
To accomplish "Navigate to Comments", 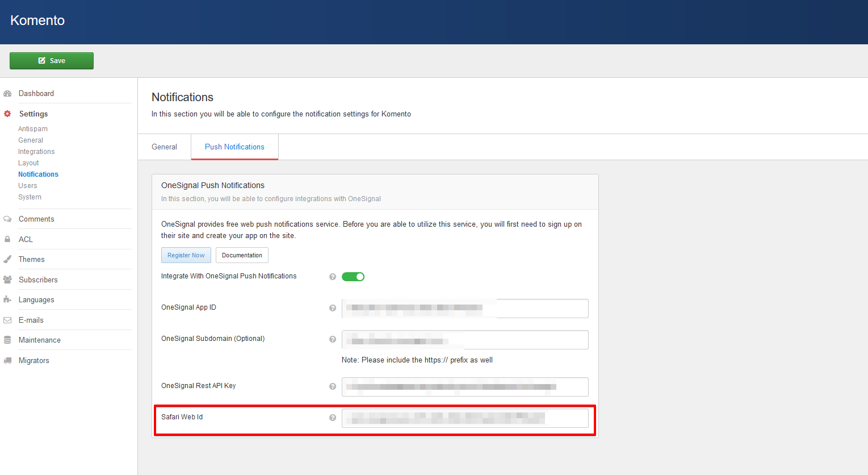I will [36, 219].
